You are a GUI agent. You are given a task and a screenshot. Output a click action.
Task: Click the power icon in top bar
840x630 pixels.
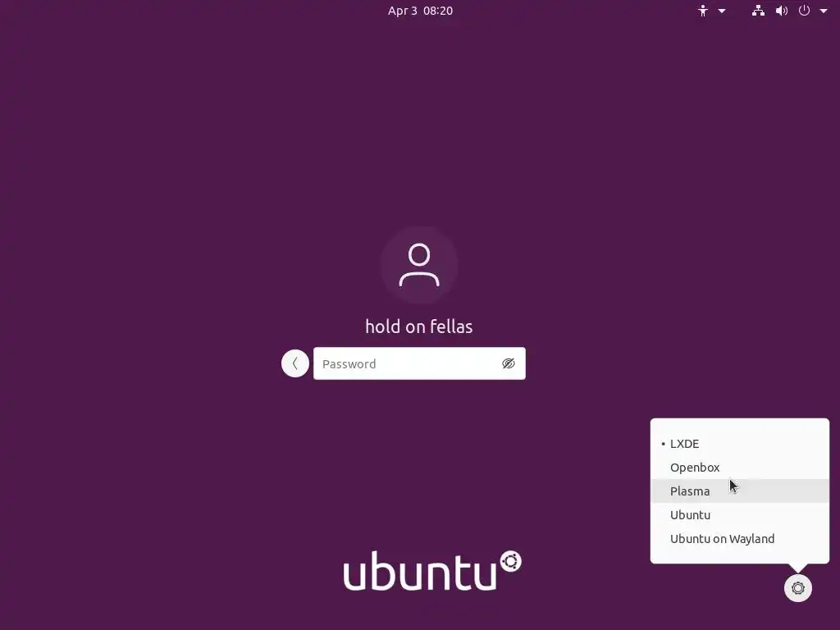804,11
